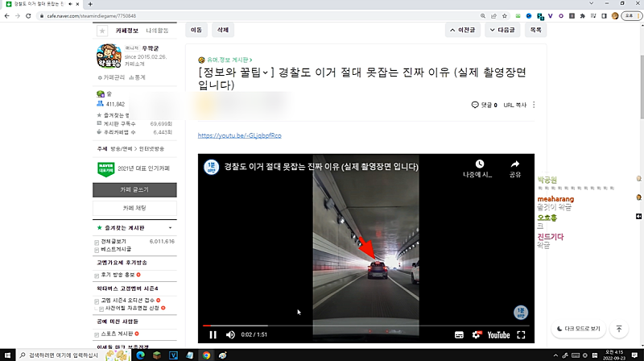This screenshot has height=361, width=644.
Task: Open Chrome from the Windows taskbar
Action: coord(206,355)
